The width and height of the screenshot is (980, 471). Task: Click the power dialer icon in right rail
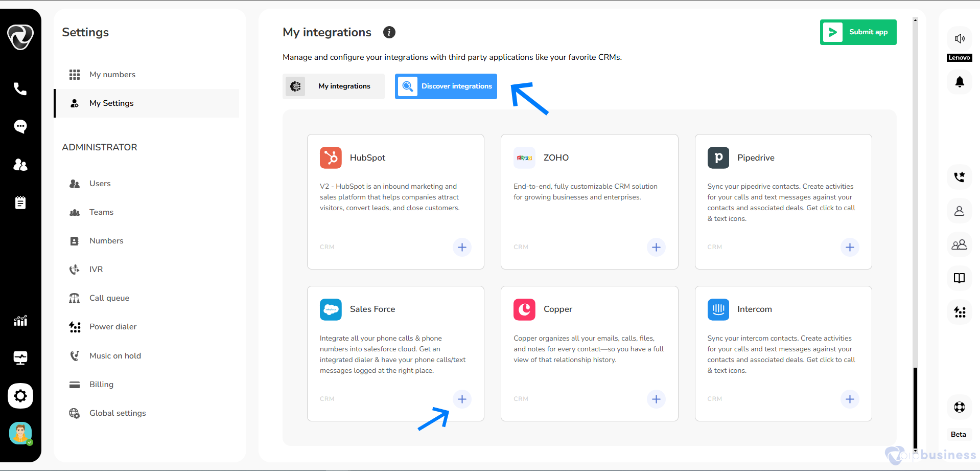(x=960, y=312)
